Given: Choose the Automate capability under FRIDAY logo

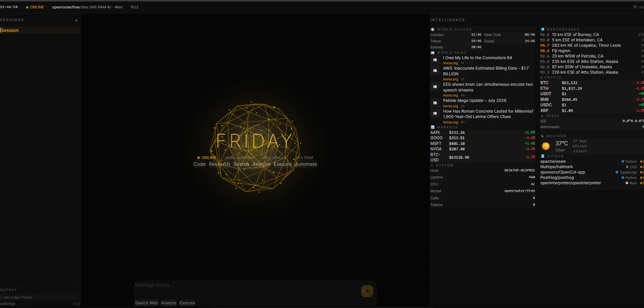Looking at the screenshot, I should 306,164.
